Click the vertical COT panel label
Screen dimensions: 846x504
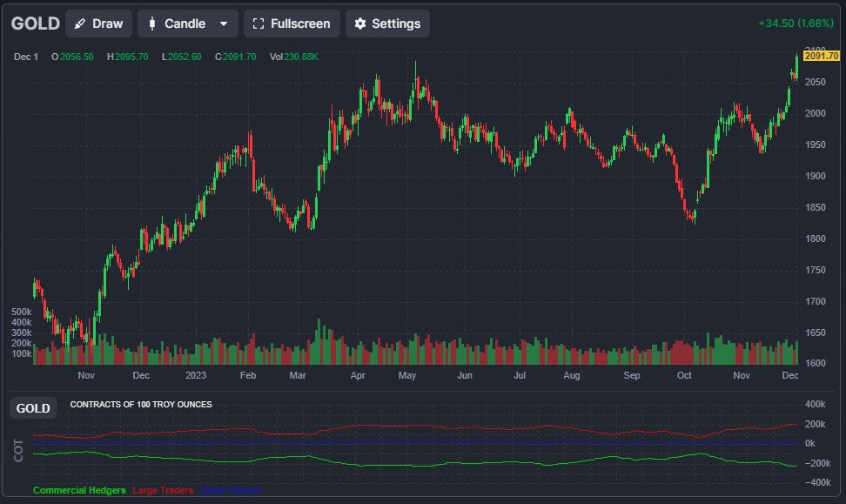point(19,449)
